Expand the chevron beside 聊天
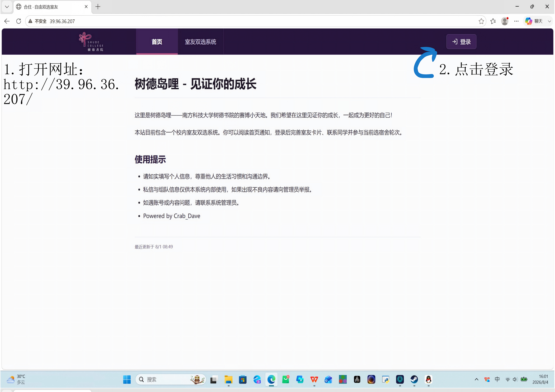The image size is (555, 392). click(x=549, y=21)
